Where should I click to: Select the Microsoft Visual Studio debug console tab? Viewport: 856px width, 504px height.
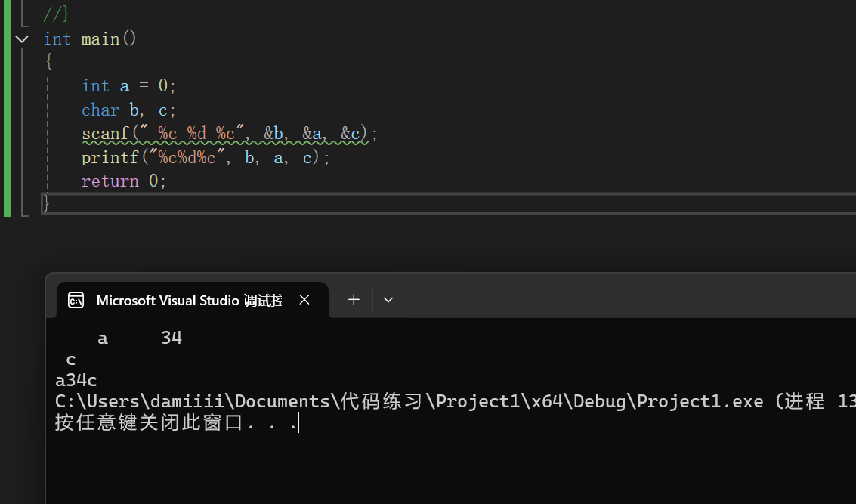point(193,300)
